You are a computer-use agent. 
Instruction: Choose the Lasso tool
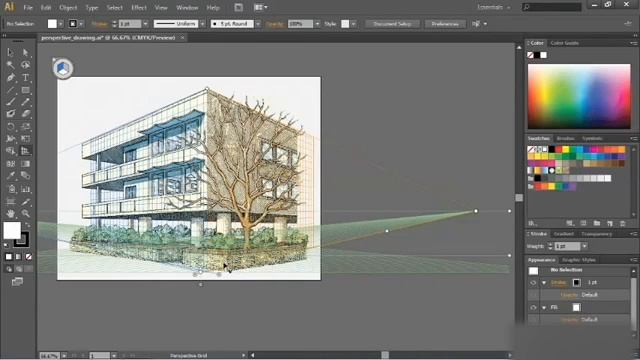point(25,65)
